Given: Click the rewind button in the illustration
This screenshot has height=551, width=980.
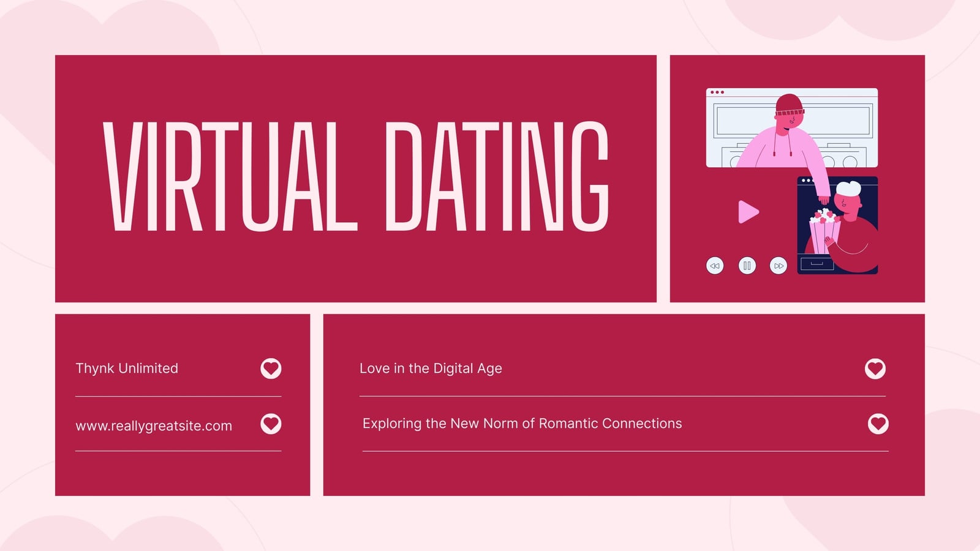Looking at the screenshot, I should click(715, 266).
